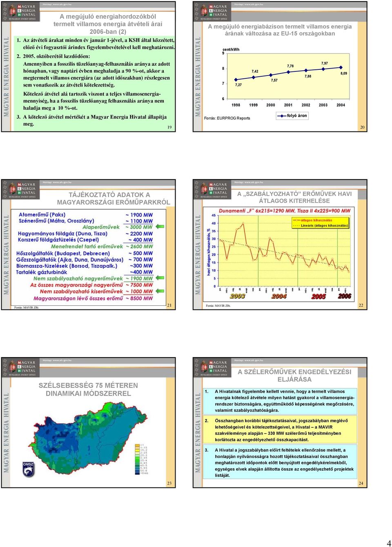
Task: Click the 'havi átlagos kihasználás, %' axis label
Action: point(209,252)
